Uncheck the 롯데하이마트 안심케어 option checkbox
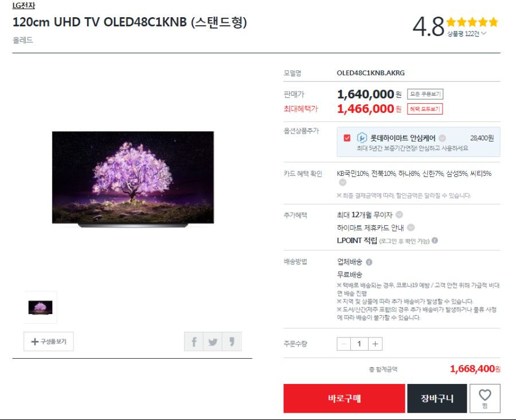 347,138
